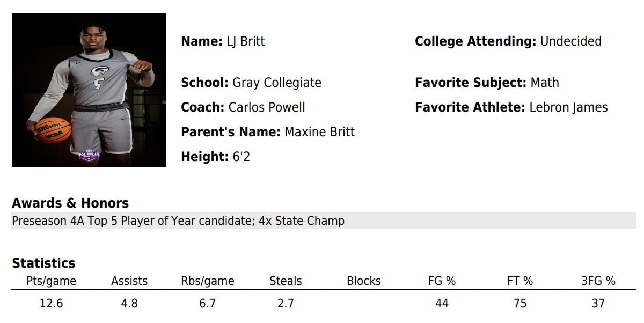Viewport: 644px width, 323px height.
Task: Click the Statistics section heading
Action: tap(43, 263)
